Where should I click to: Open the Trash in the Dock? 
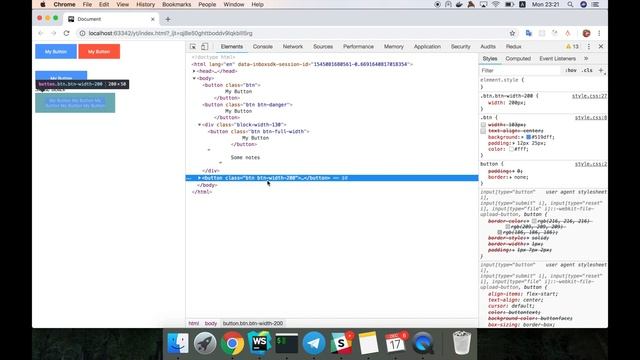click(x=462, y=343)
